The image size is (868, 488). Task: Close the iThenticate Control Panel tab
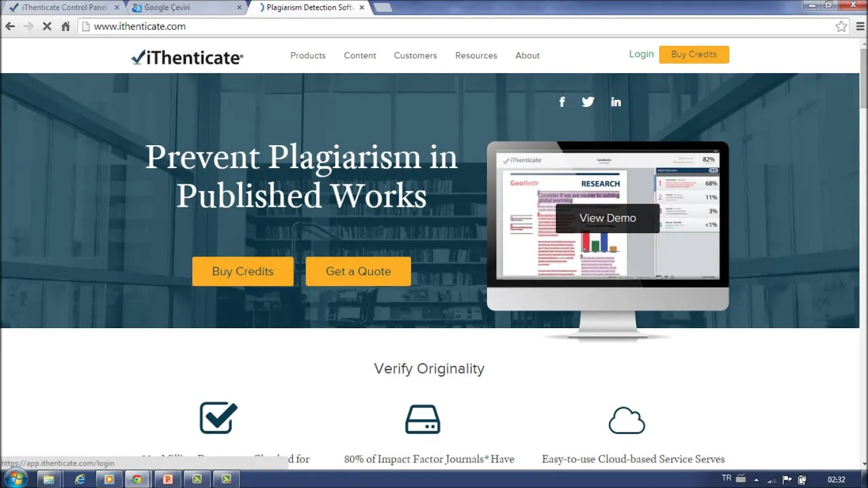click(117, 7)
